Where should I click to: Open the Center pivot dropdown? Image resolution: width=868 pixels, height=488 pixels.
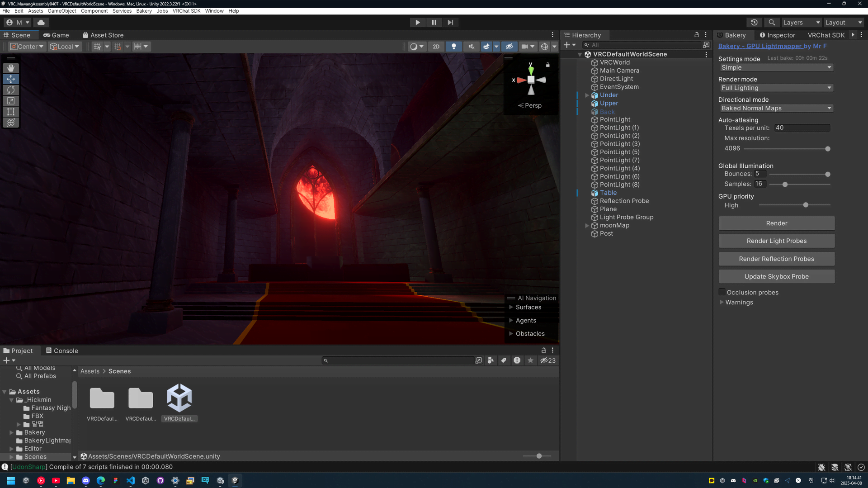point(27,47)
